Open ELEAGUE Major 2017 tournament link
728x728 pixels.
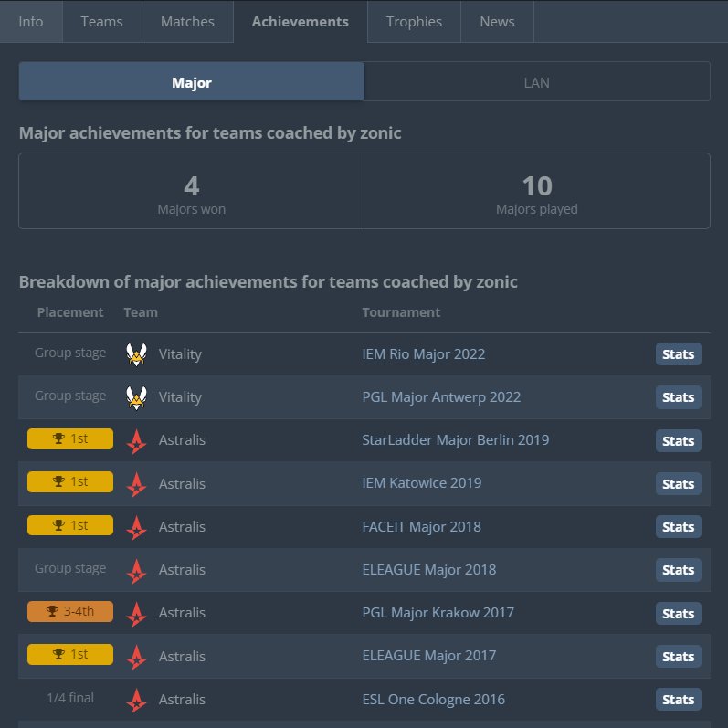(x=429, y=656)
